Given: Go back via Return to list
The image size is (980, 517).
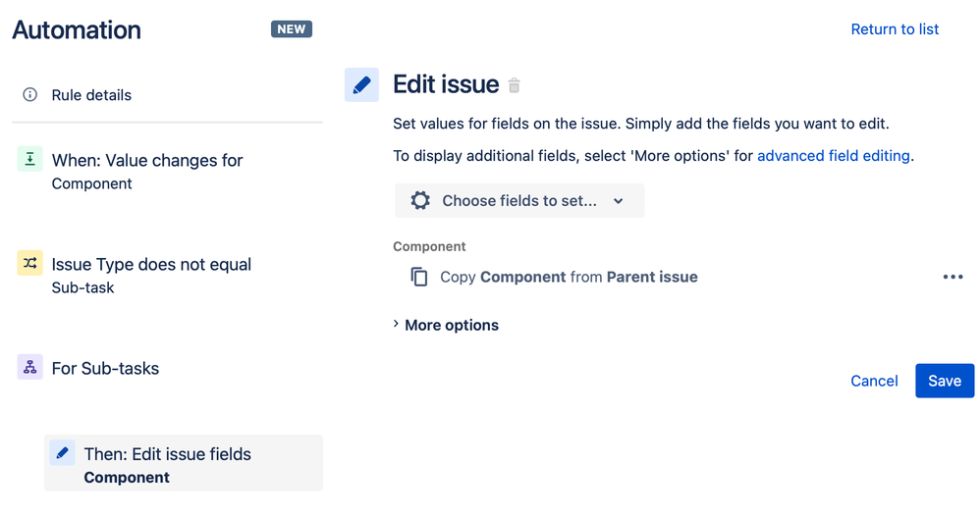Looking at the screenshot, I should (x=894, y=29).
